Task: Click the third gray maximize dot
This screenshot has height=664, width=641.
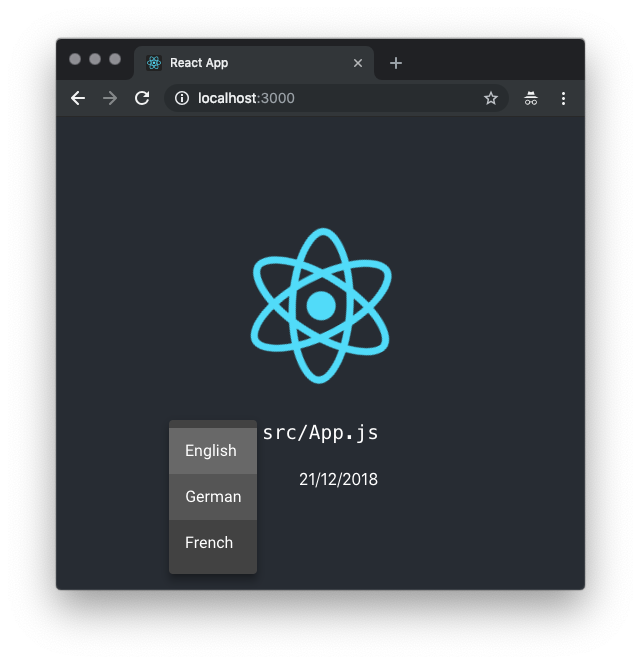Action: (115, 59)
